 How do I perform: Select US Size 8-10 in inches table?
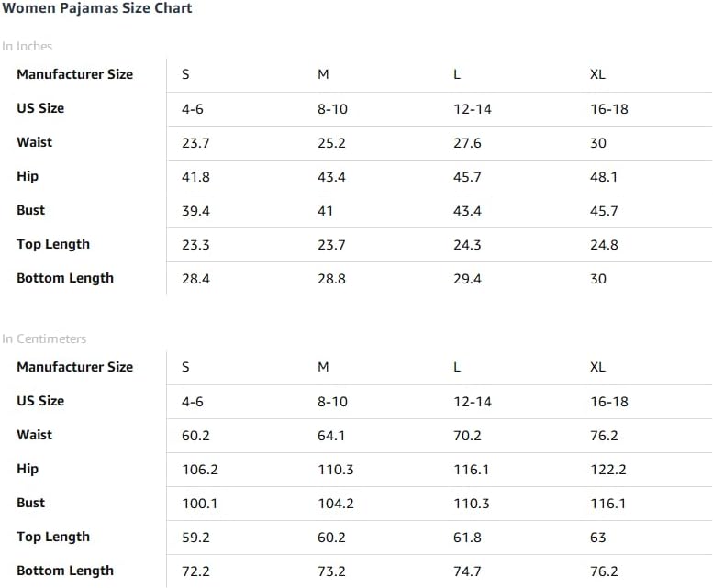(x=332, y=109)
